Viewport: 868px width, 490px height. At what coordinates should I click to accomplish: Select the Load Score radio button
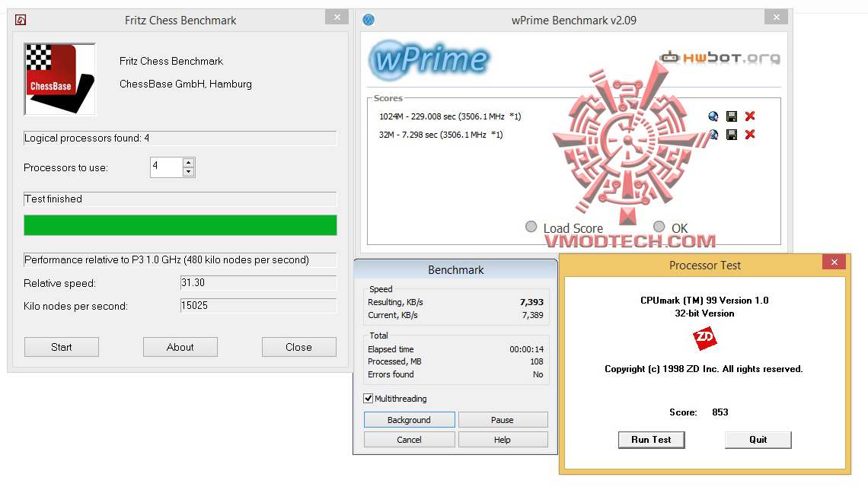(x=531, y=227)
